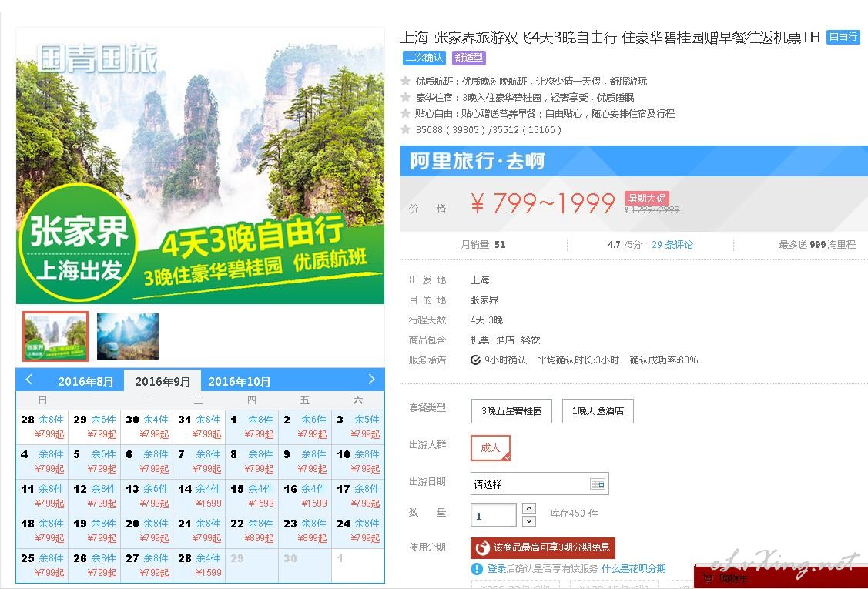Open the 2016年10月 calendar tab

click(x=239, y=381)
